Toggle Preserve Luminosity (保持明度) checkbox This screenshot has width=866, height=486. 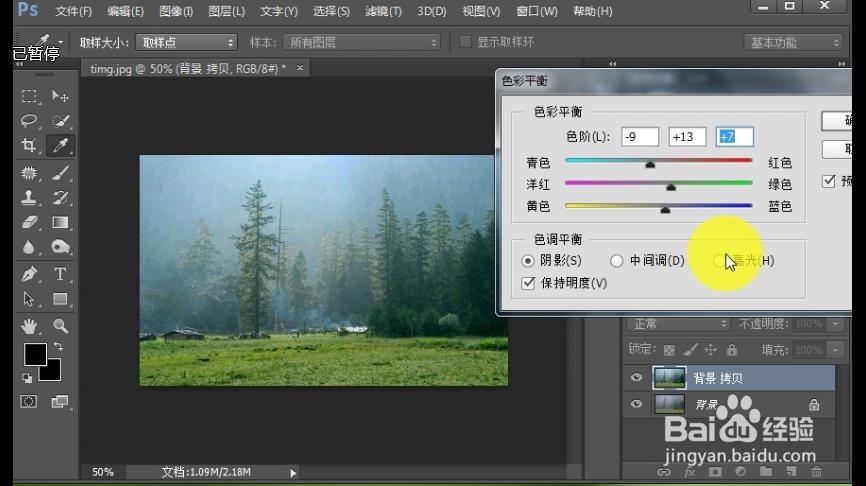pyautogui.click(x=528, y=283)
